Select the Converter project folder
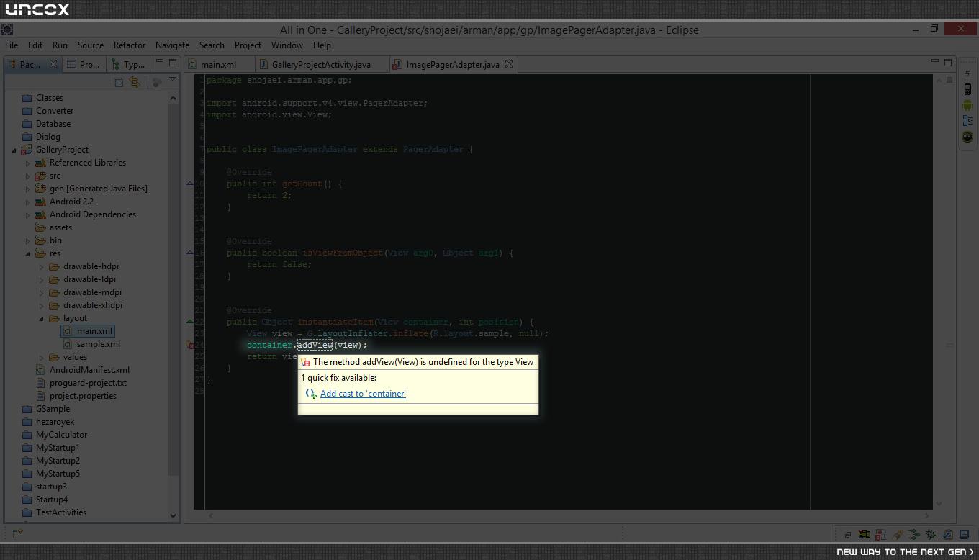Screen dimensions: 979x560 [x=48, y=111]
